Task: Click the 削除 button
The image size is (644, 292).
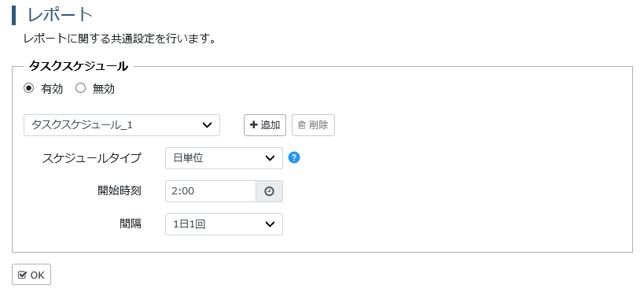Action: [314, 125]
